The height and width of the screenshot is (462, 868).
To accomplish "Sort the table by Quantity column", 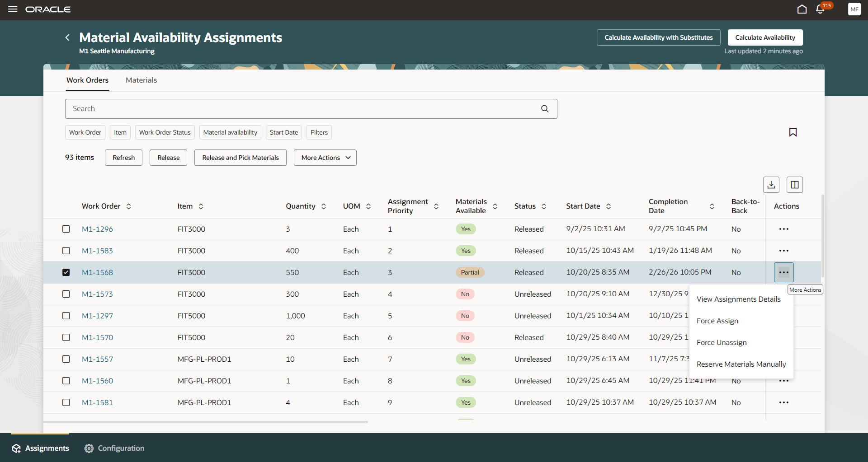I will [x=324, y=206].
